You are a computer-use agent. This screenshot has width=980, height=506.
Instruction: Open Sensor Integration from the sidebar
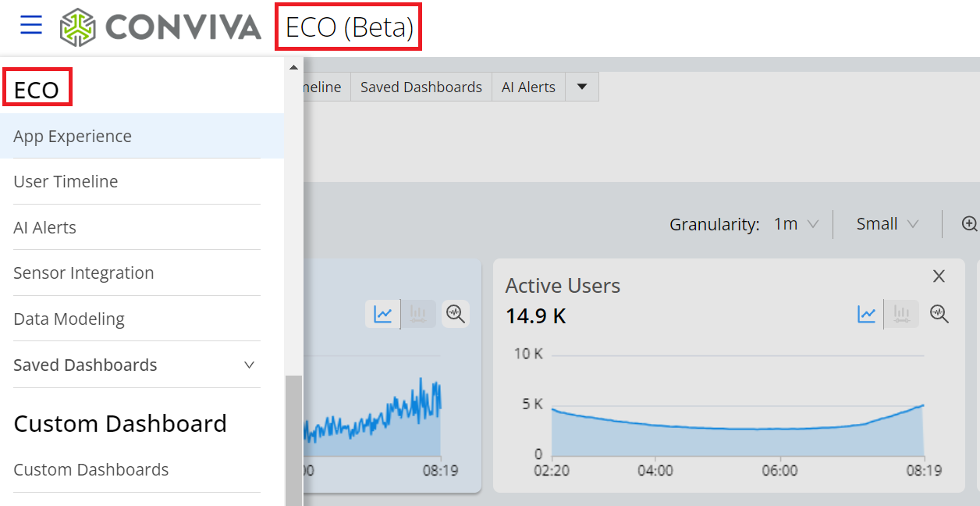(83, 273)
